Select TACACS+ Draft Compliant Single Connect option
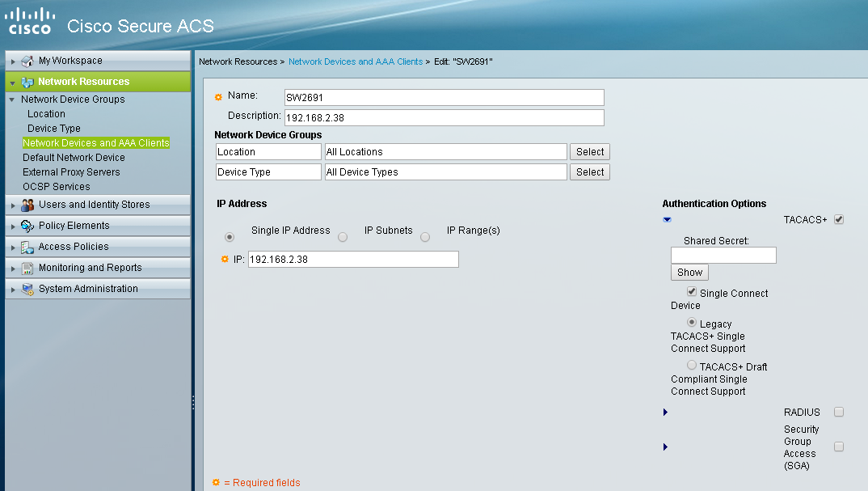 point(692,365)
